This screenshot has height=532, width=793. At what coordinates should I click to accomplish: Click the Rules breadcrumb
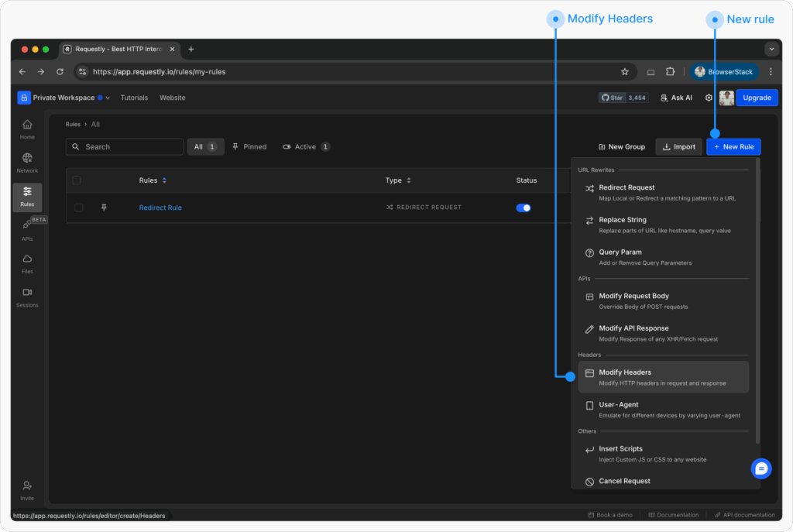pyautogui.click(x=73, y=124)
